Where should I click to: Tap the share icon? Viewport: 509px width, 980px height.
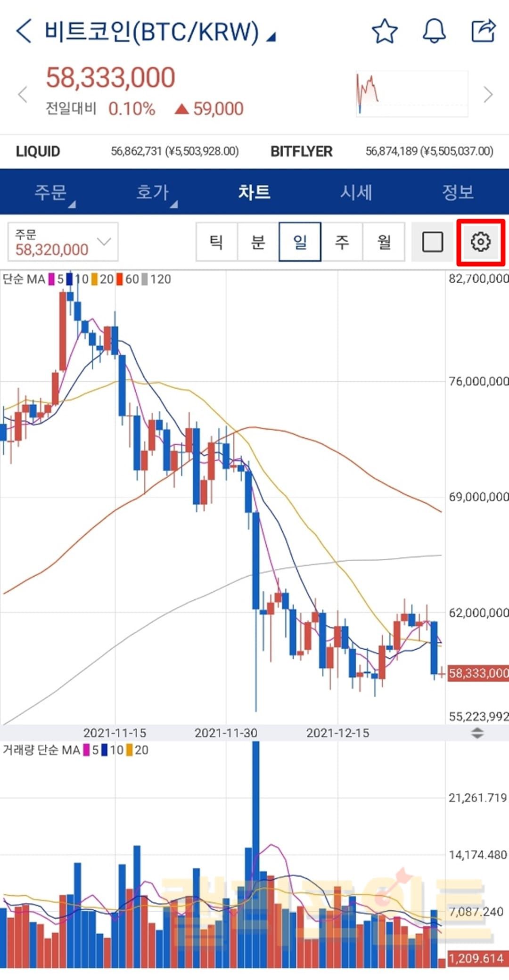coord(484,32)
